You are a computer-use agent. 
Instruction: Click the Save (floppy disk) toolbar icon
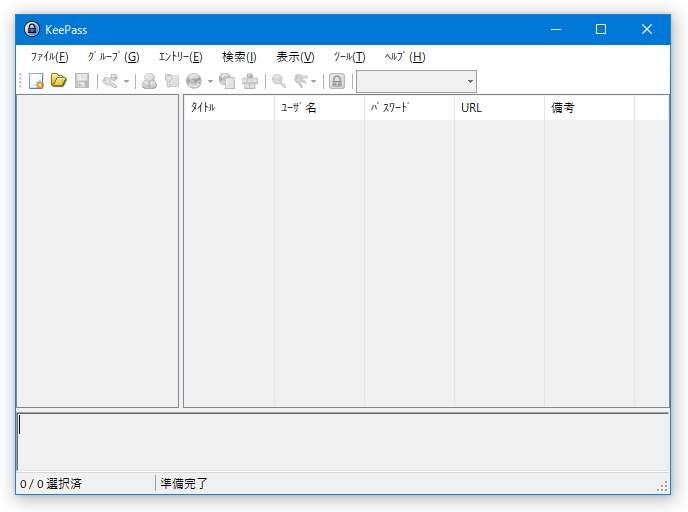[x=82, y=81]
